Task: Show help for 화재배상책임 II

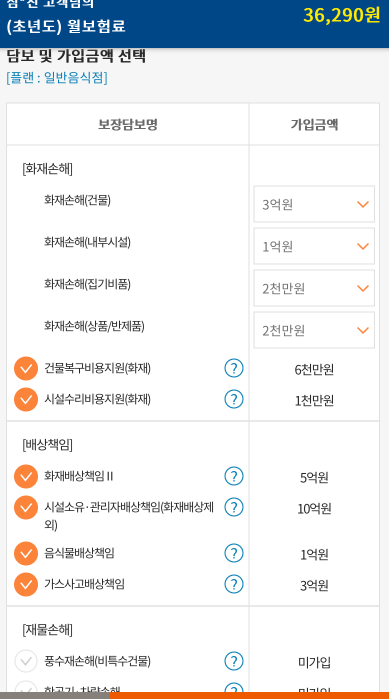Action: tap(234, 477)
